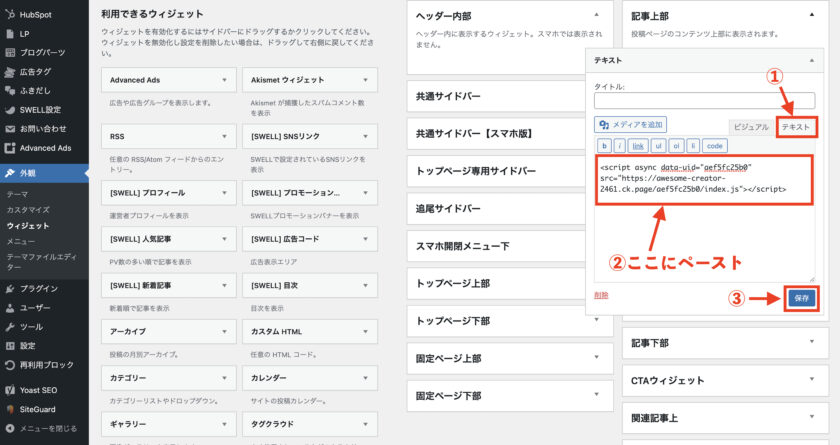Viewport: 840px width, 445px height.
Task: Expand the Akismet ウィジェット widget
Action: pos(365,80)
